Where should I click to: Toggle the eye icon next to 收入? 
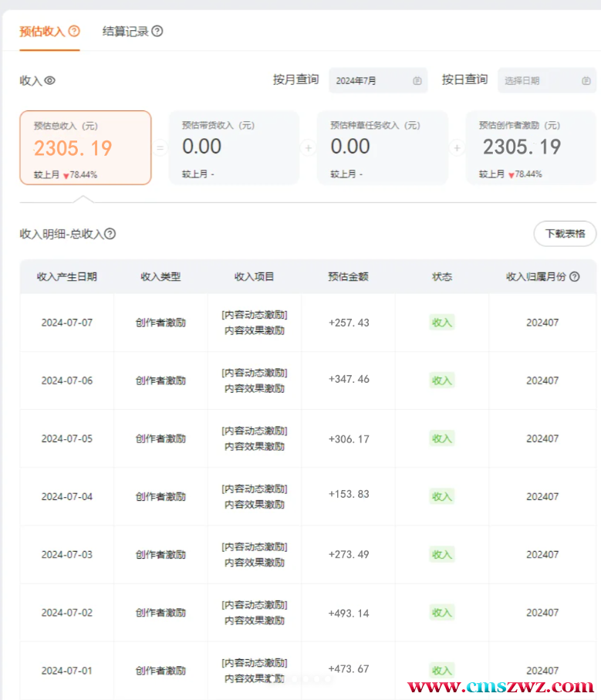point(50,80)
